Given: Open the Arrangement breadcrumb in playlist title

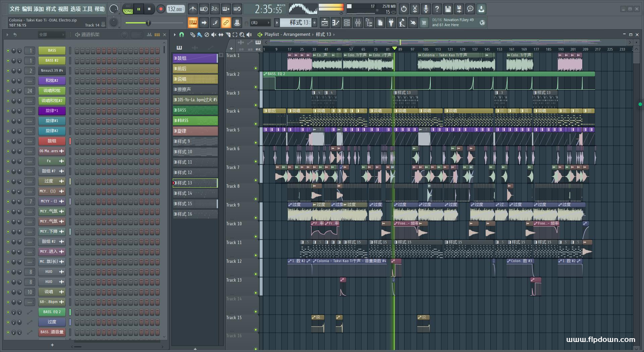Looking at the screenshot, I should (297, 34).
